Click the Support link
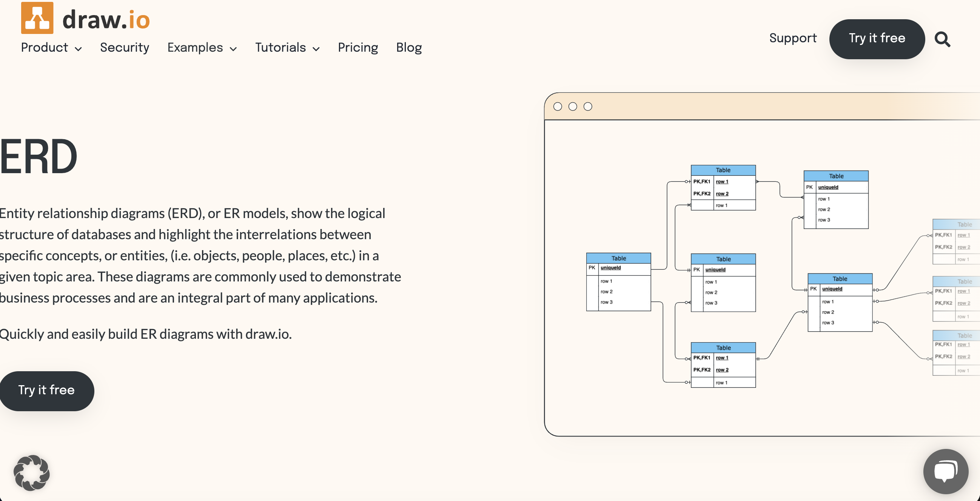Screen dimensions: 980x501 [793, 38]
